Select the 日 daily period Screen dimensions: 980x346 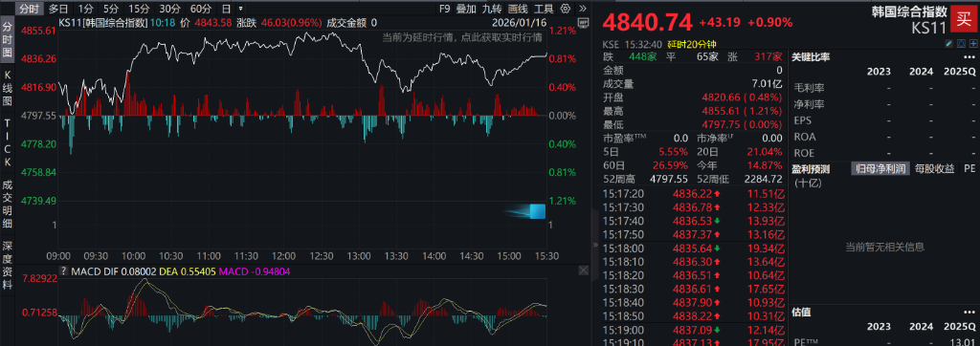[226, 9]
